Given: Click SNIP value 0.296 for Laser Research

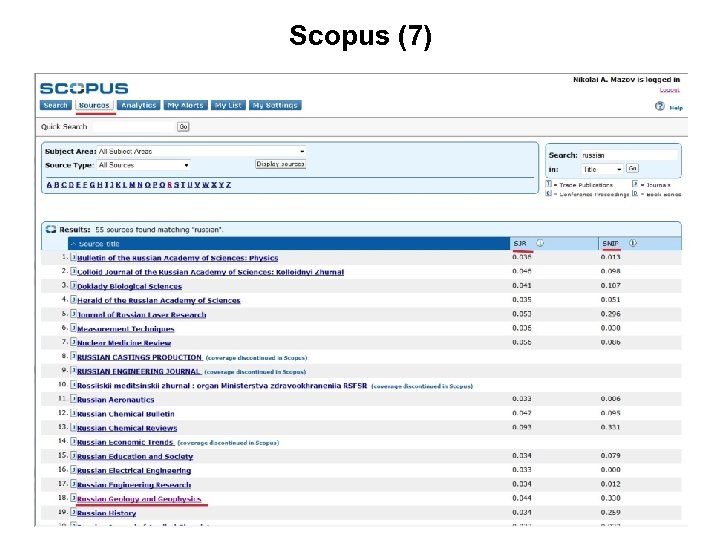Looking at the screenshot, I should 610,314.
